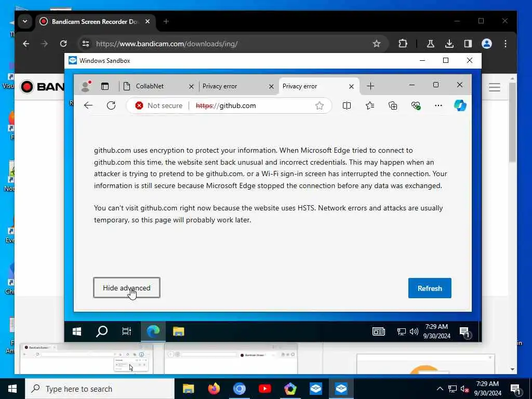The image size is (532, 399).
Task: Open the Chrome Extensions puzzle icon
Action: pyautogui.click(x=403, y=44)
